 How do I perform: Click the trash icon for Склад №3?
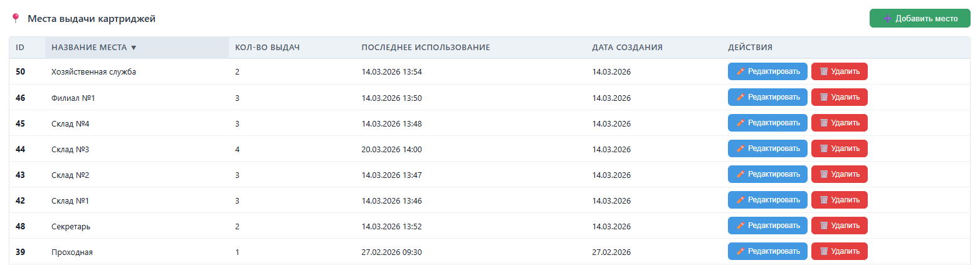pos(824,148)
